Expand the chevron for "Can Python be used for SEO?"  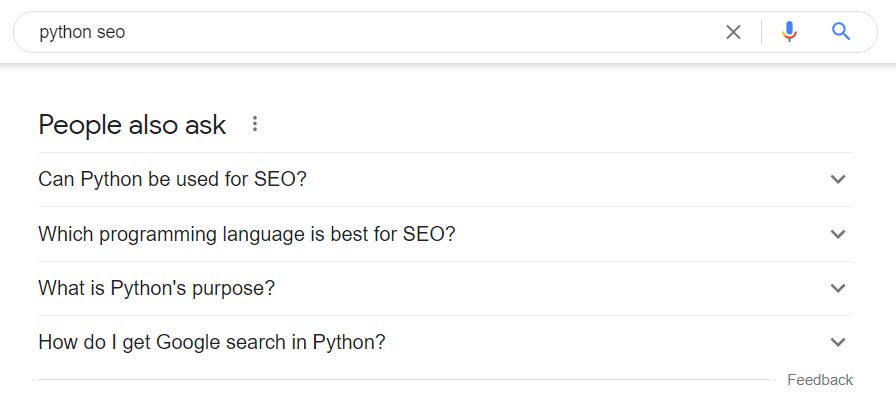coord(838,179)
